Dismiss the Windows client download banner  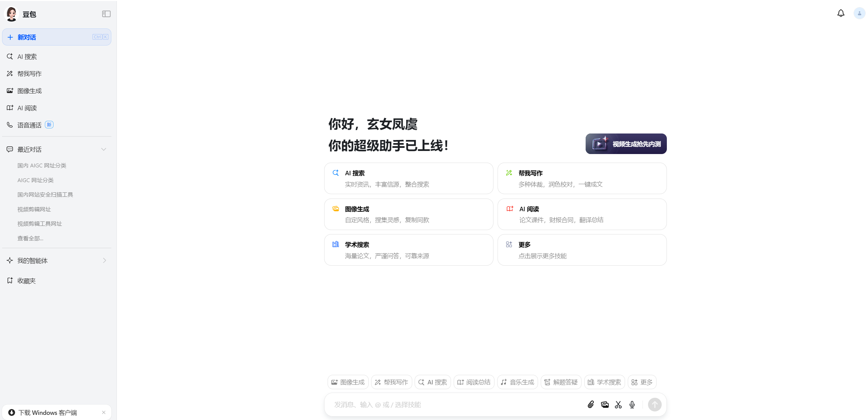click(103, 412)
